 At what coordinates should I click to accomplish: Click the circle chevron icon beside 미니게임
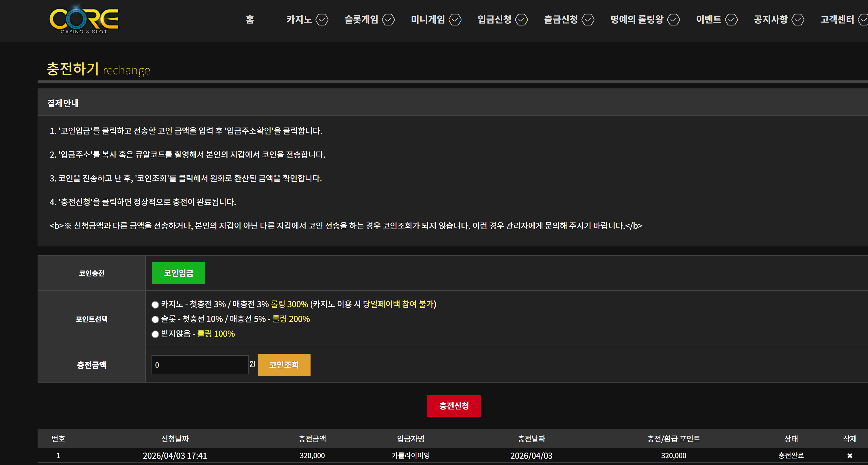(x=455, y=20)
